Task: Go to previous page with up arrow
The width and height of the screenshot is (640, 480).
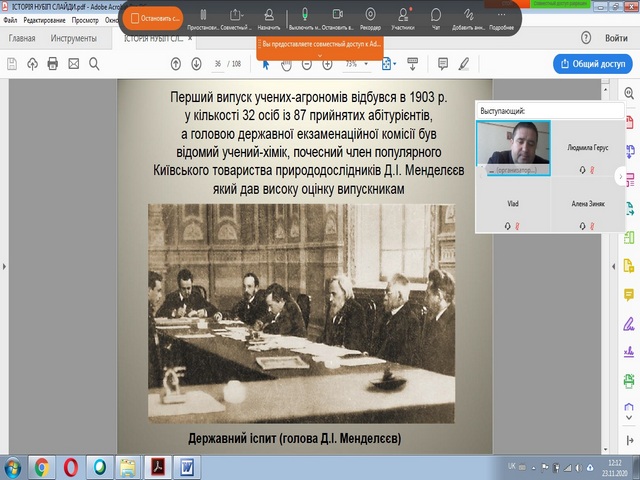Action: pyautogui.click(x=176, y=64)
